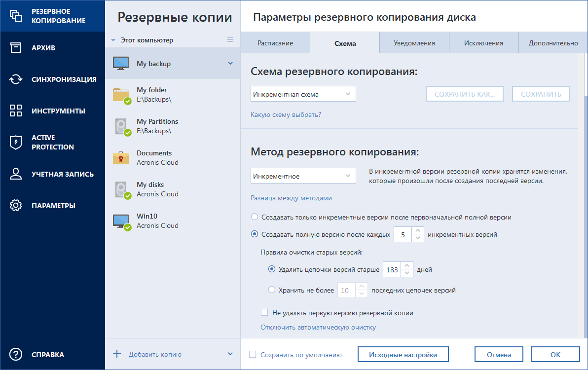Open the Инкрементное backup method dropdown

point(303,175)
